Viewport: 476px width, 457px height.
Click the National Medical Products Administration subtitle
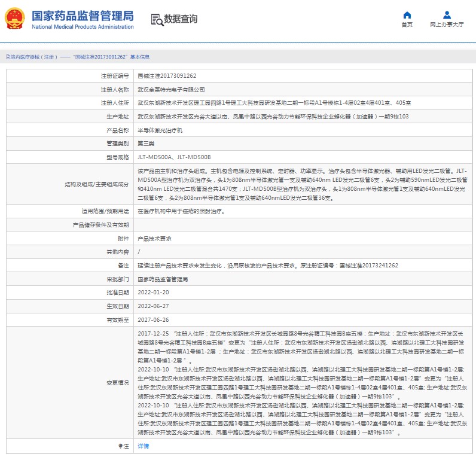pos(83,27)
